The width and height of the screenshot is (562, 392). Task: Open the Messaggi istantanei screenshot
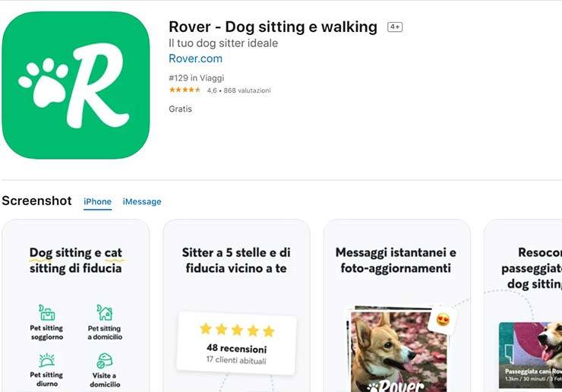point(396,306)
